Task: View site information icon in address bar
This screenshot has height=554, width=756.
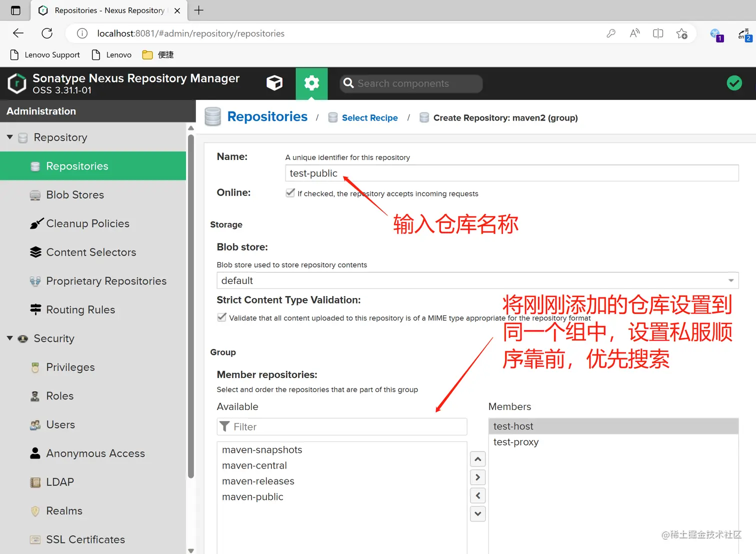Action: coord(82,33)
